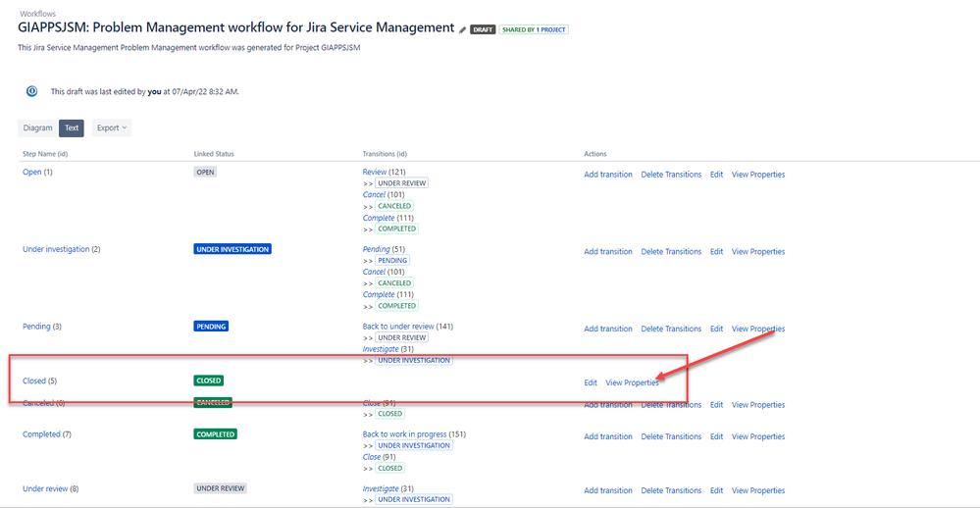The width and height of the screenshot is (980, 508).
Task: Delete Transitions for Under investigation step
Action: pos(671,252)
